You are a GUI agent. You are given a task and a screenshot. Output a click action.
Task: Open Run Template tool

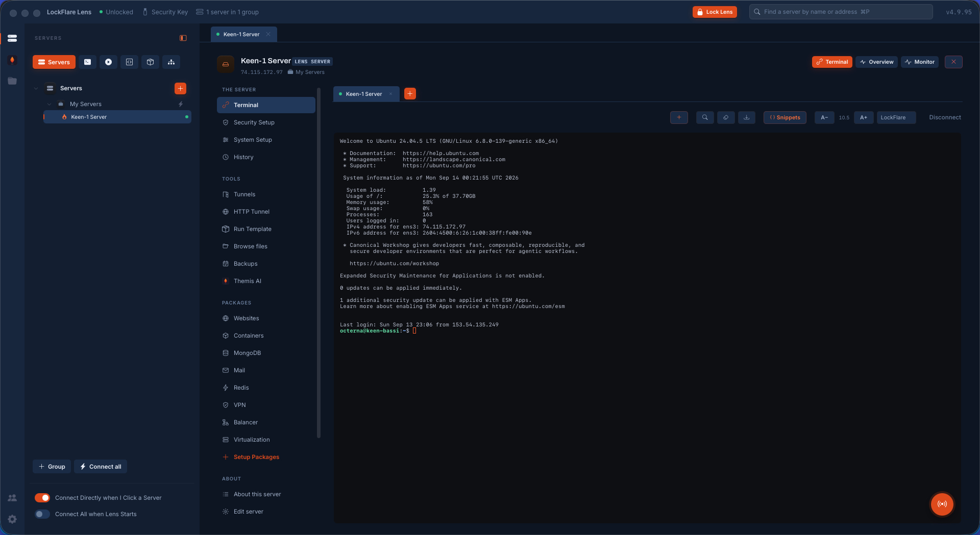(x=266, y=229)
